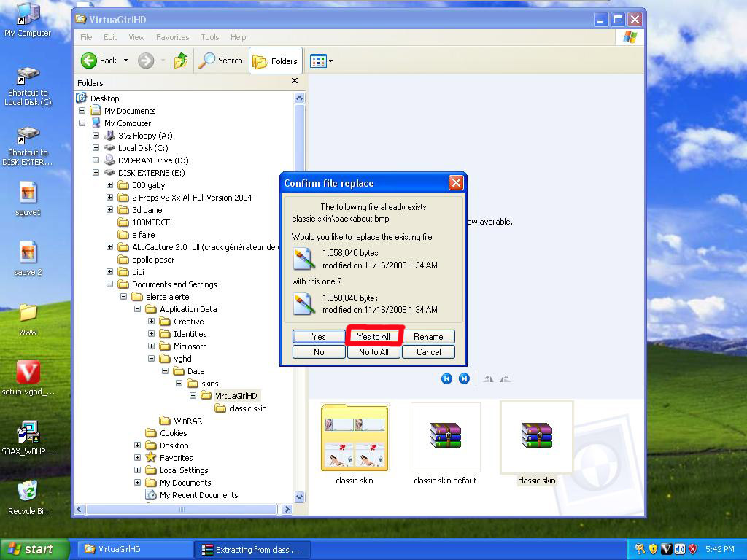Viewport: 747px width, 560px height.
Task: Click the Rename button
Action: click(x=428, y=336)
